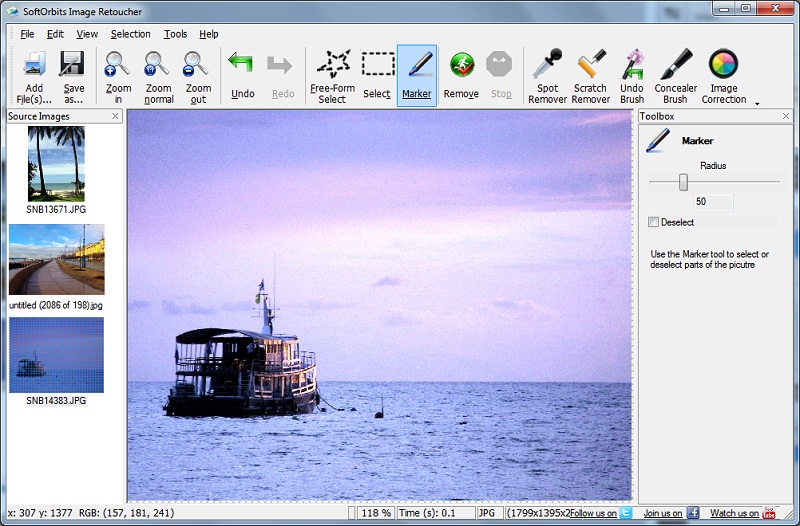Click the Source Images panel title
This screenshot has width=800, height=526.
click(39, 116)
